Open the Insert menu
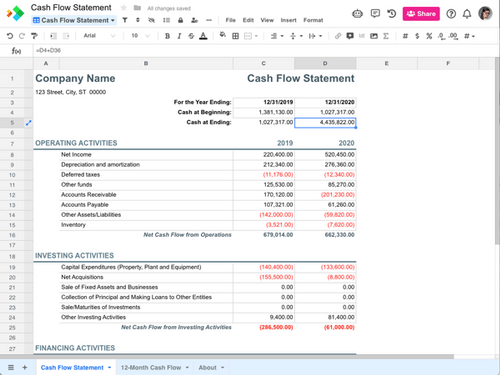500x375 pixels. click(288, 20)
